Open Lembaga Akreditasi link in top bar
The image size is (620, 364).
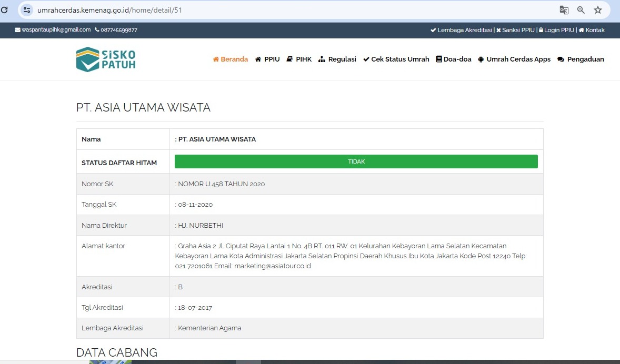tap(461, 30)
